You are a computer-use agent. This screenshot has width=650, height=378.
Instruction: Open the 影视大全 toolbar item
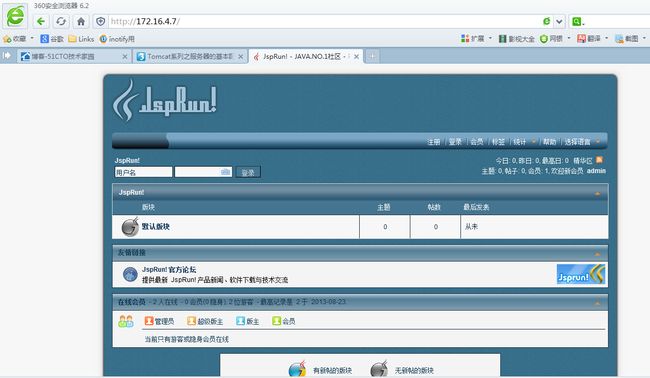pyautogui.click(x=516, y=39)
